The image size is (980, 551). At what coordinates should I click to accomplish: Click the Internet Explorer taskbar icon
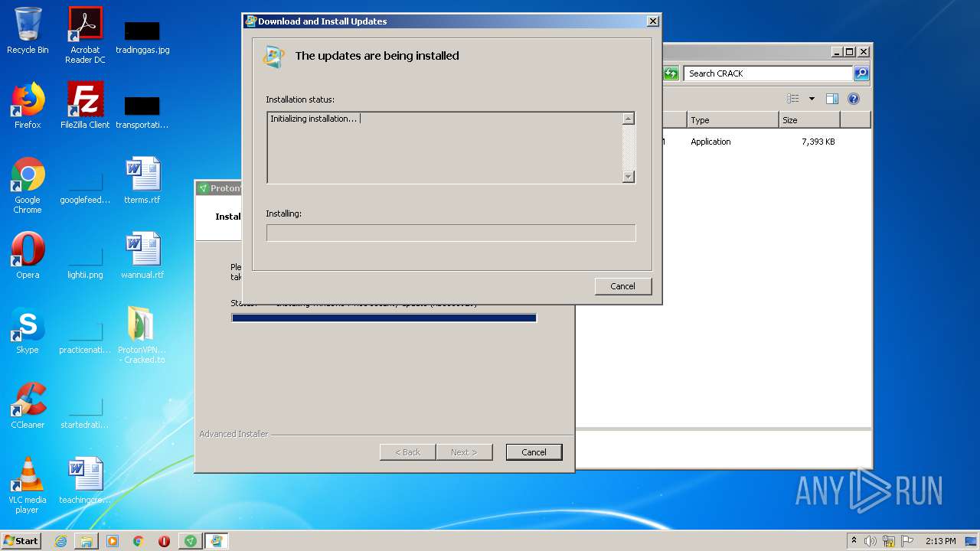60,541
